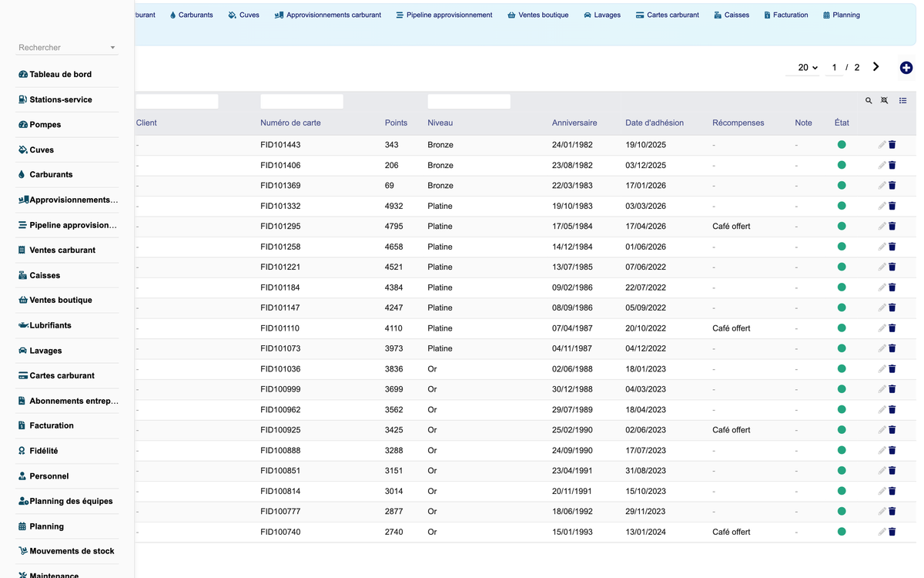Screen dimensions: 924x578
Task: Select Pompes in the sidebar
Action: click(39, 124)
